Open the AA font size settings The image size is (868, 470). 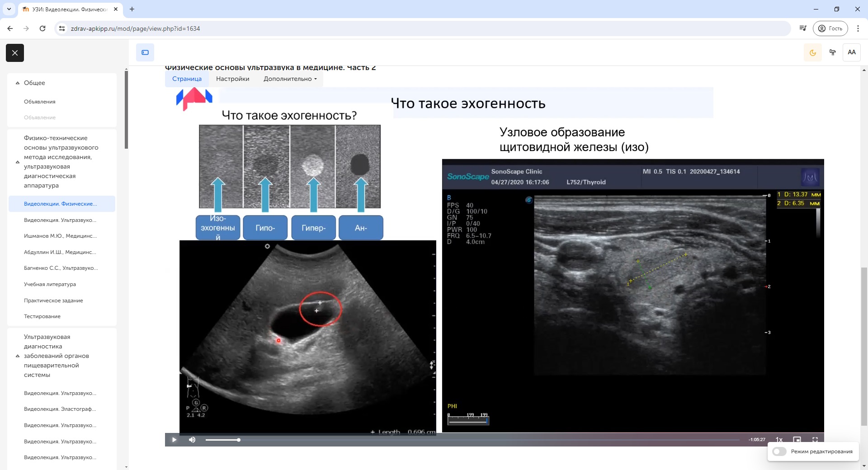click(x=851, y=52)
